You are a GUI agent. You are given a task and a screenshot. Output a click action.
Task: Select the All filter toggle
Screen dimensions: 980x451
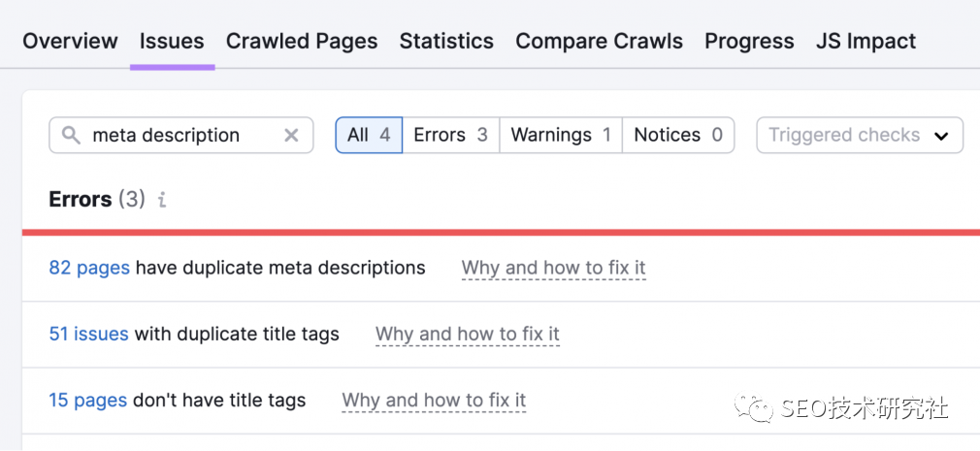[x=369, y=136]
